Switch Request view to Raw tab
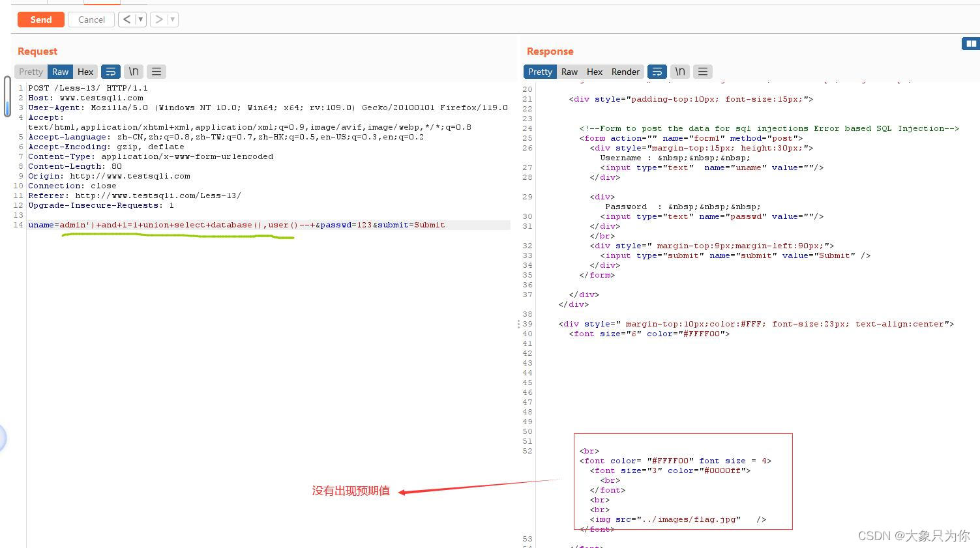Screen dimensions: 980x548 [x=60, y=72]
